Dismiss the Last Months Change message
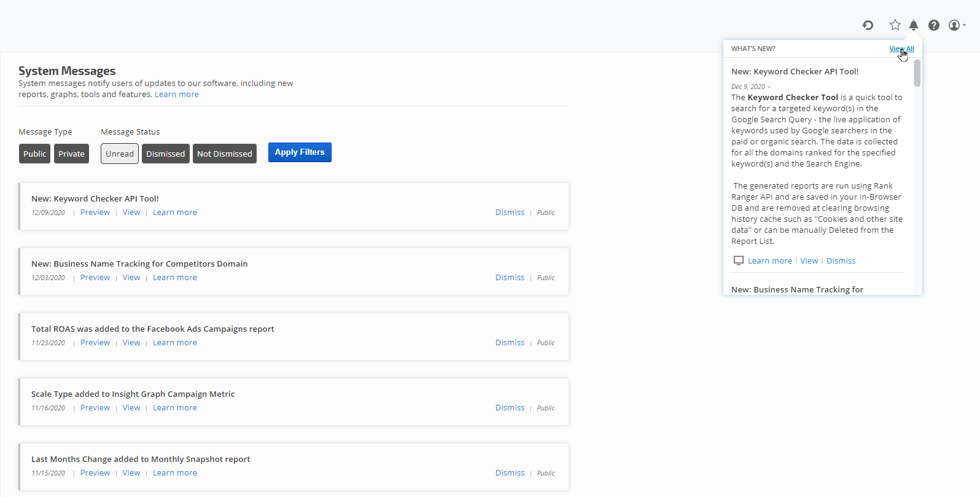The image size is (980, 497). click(510, 473)
